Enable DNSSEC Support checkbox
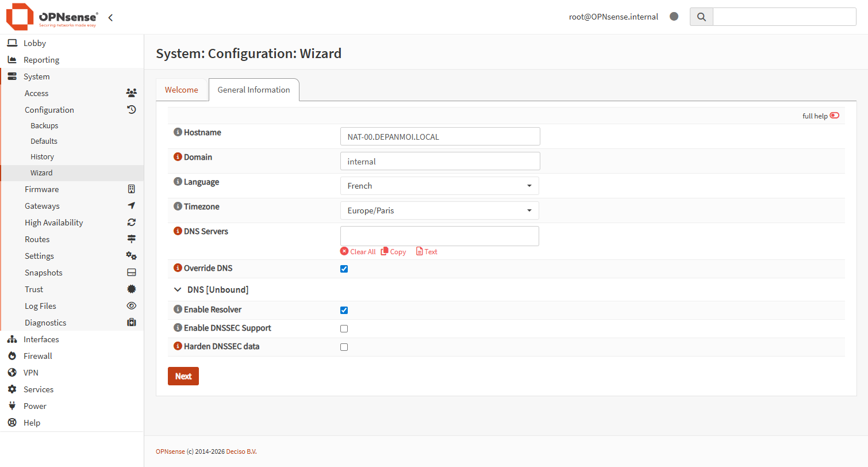The width and height of the screenshot is (868, 467). [x=344, y=329]
